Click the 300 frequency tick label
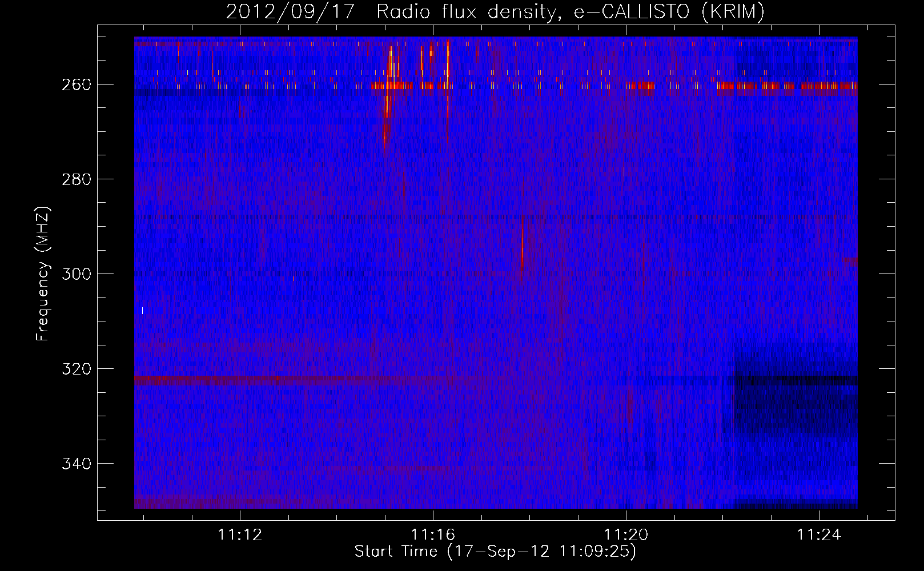Screen dimensions: 924x571 (76, 274)
